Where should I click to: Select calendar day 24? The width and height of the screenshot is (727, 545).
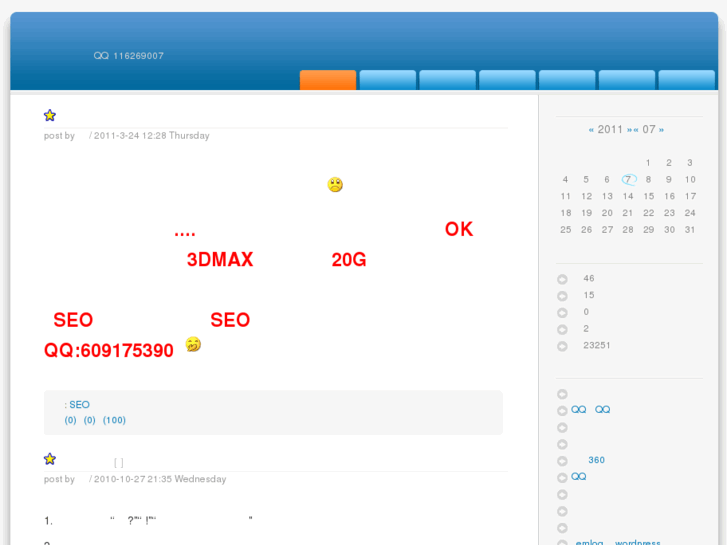pyautogui.click(x=690, y=213)
